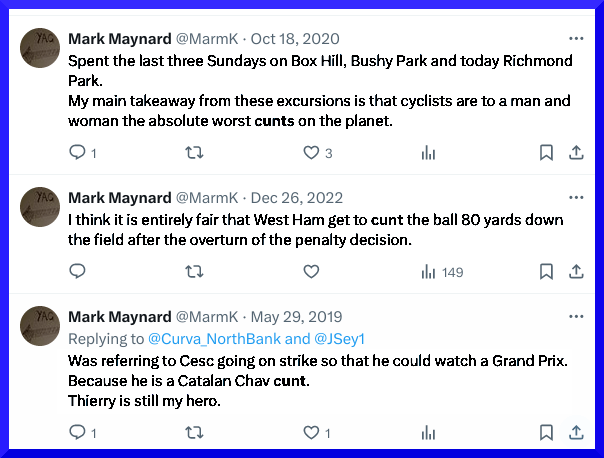Retweet the West Ham penalty tweet
Screen dimensions: 604x458
[x=195, y=271]
